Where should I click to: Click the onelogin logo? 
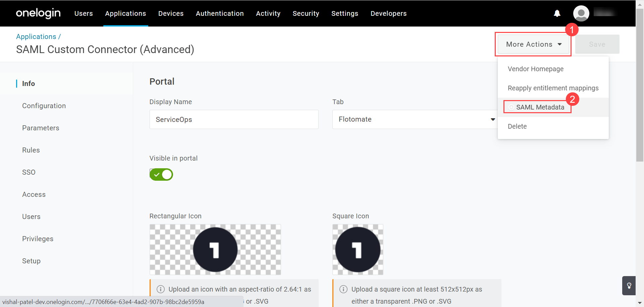(38, 13)
